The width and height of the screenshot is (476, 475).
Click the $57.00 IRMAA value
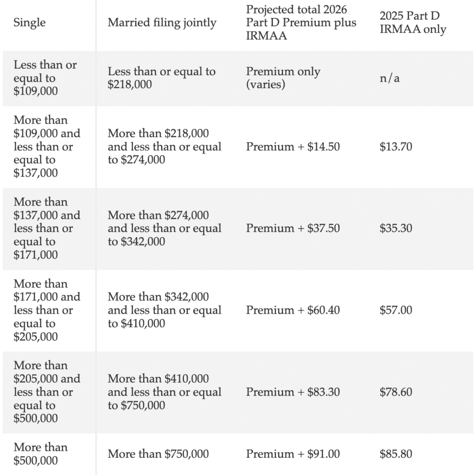click(396, 310)
